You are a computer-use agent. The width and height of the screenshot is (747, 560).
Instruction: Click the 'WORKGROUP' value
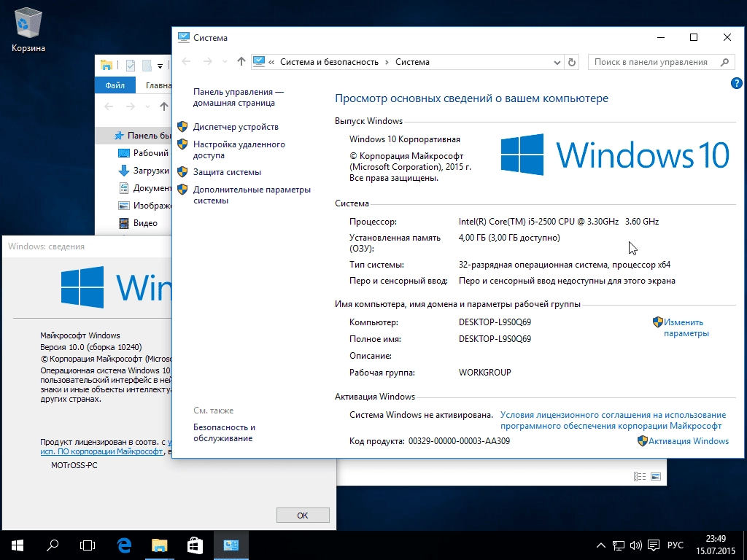(484, 373)
